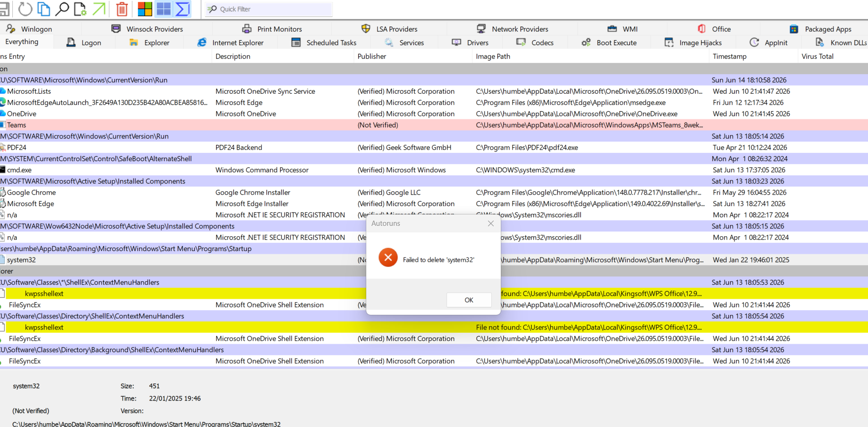Screen dimensions: 868x427
Task: Click the Services gear icon
Action: click(x=389, y=43)
